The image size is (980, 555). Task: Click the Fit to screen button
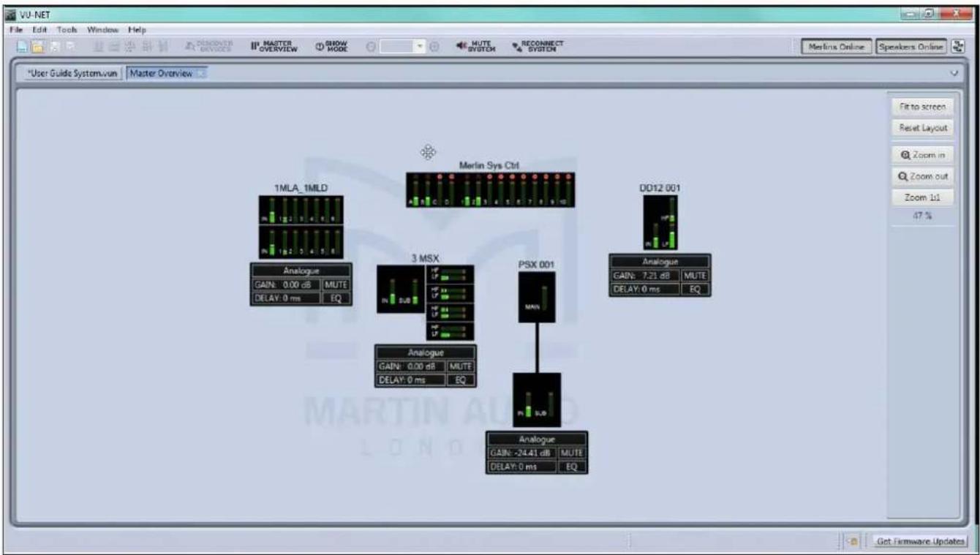pos(922,107)
